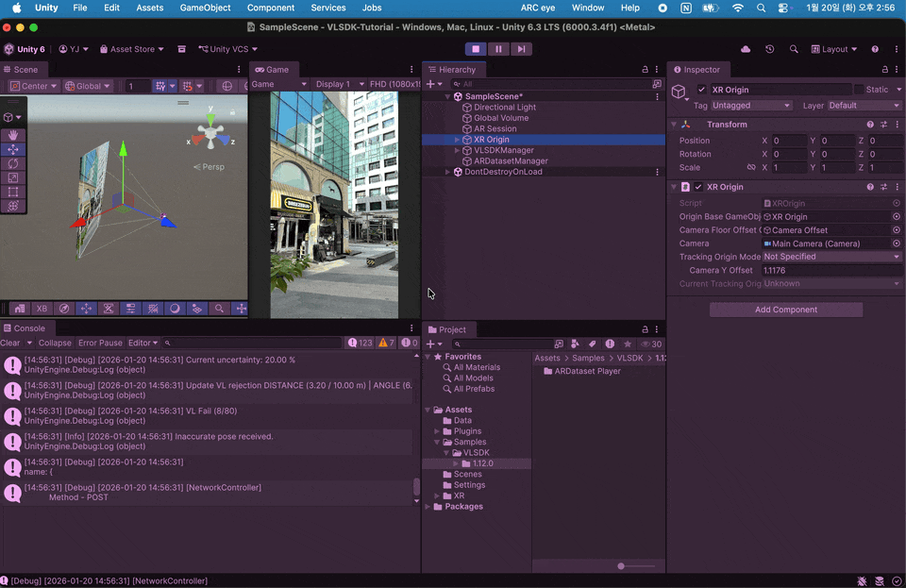
Task: Open the Tracking Origin Mode dropdown
Action: [831, 257]
